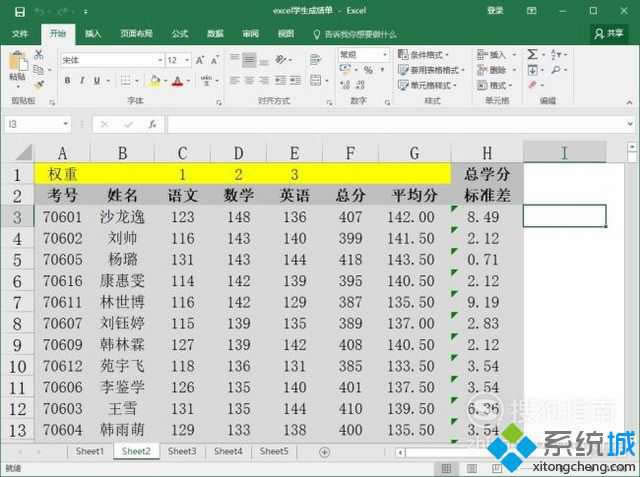
Task: Open the Sheet3 tab
Action: [x=182, y=451]
